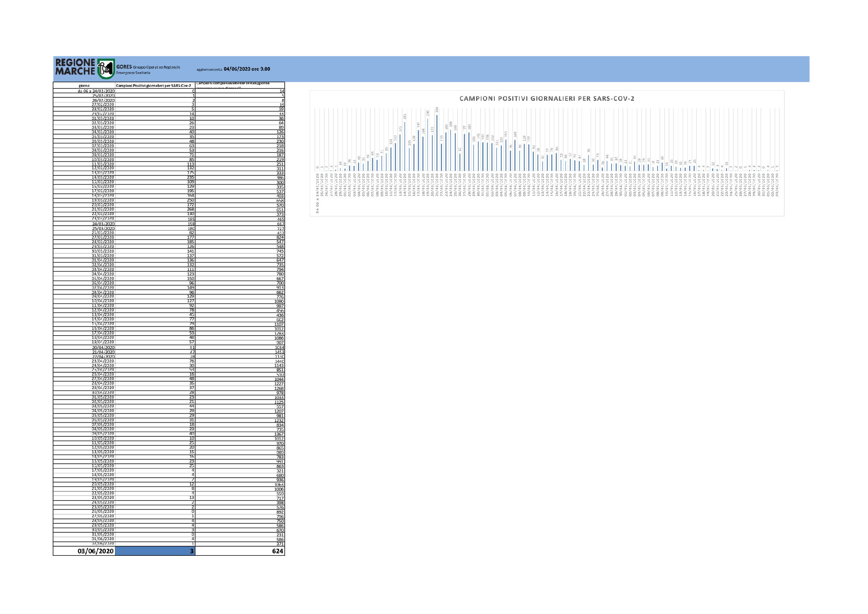Click the chart axis label 'DA 06 A 24/02/2020'

coord(318,193)
